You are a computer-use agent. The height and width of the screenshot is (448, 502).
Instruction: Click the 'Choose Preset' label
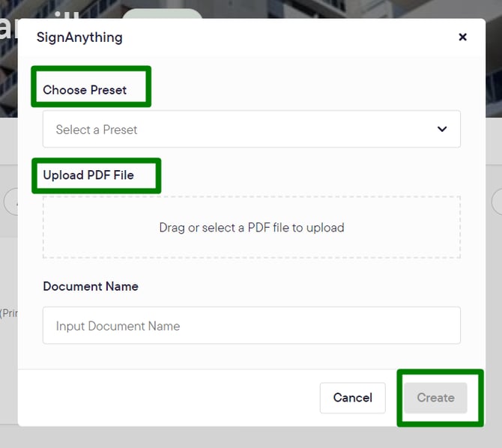pyautogui.click(x=85, y=90)
